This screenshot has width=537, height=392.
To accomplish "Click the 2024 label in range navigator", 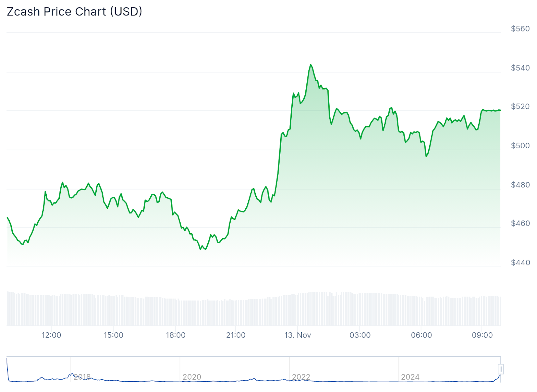I will click(x=410, y=377).
